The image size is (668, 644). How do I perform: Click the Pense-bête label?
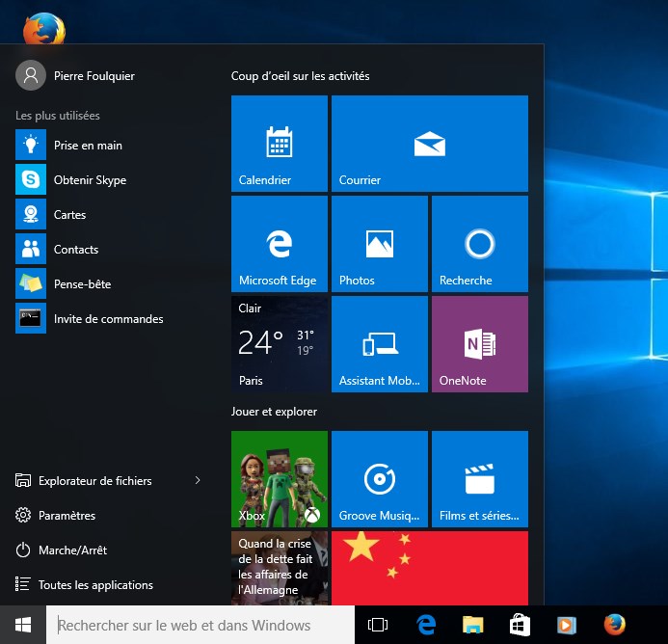pos(83,284)
